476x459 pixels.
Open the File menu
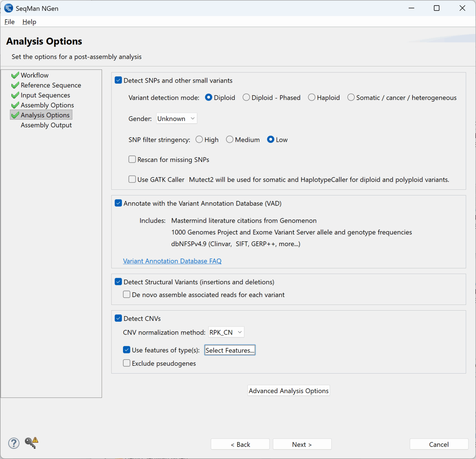tap(10, 22)
